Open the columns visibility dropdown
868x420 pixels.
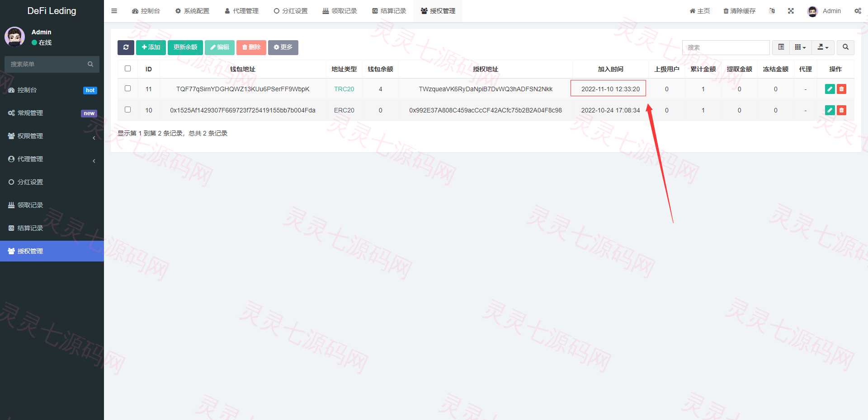coord(800,47)
